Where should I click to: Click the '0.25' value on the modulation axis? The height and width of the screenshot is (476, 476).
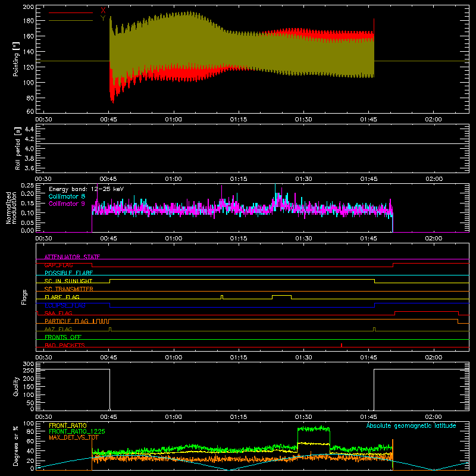point(27,186)
